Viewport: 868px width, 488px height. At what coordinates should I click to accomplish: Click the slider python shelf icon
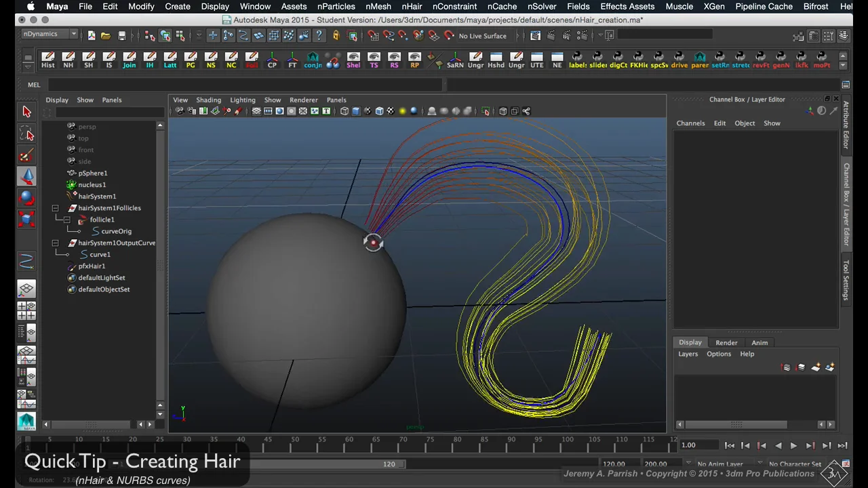597,60
